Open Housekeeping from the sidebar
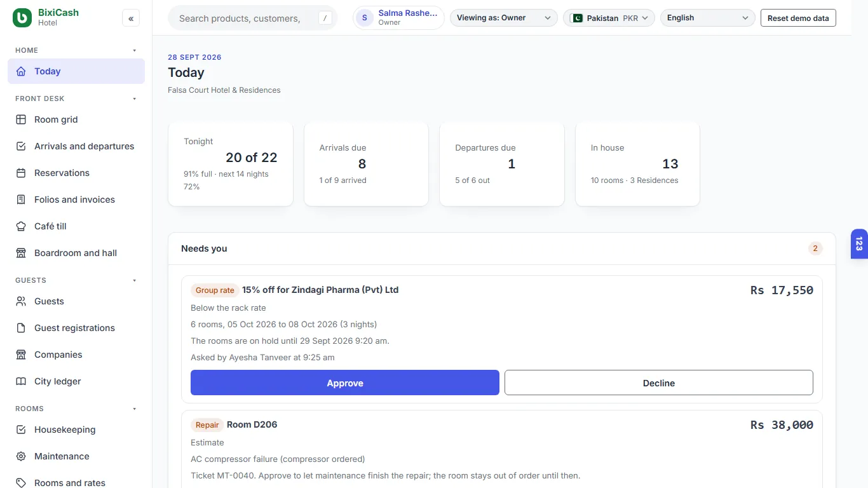This screenshot has width=868, height=488. [x=76, y=430]
